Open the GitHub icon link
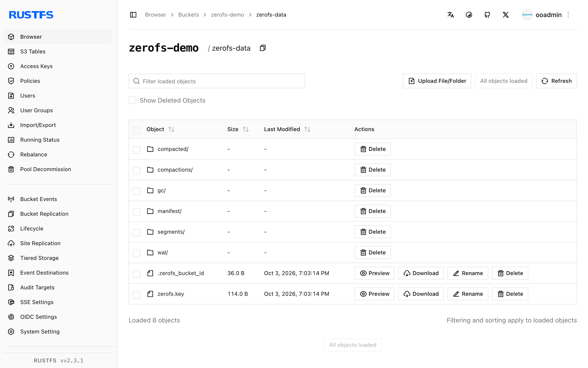This screenshot has height=368, width=588. (x=487, y=15)
